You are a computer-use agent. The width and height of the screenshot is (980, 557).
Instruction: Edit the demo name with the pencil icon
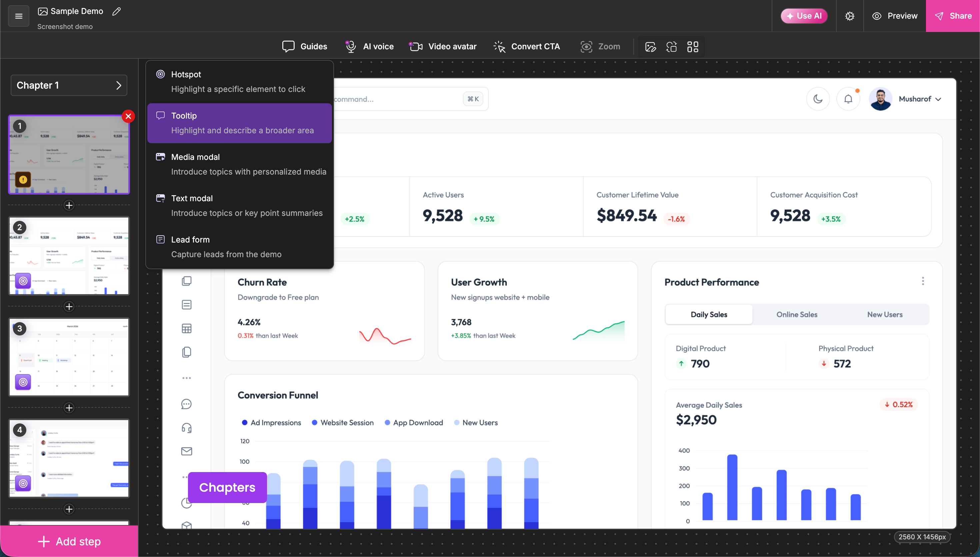tap(117, 11)
